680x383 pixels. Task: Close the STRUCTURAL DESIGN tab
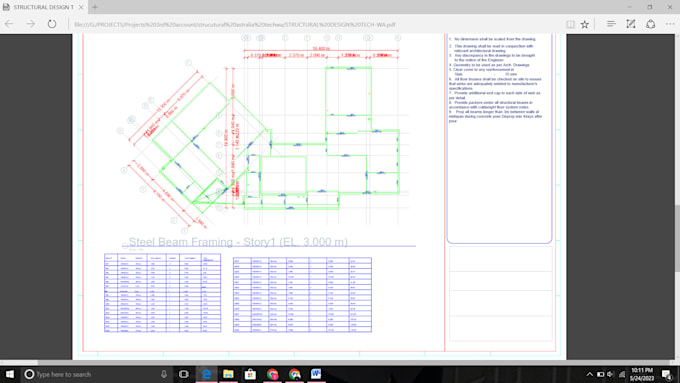pyautogui.click(x=81, y=7)
